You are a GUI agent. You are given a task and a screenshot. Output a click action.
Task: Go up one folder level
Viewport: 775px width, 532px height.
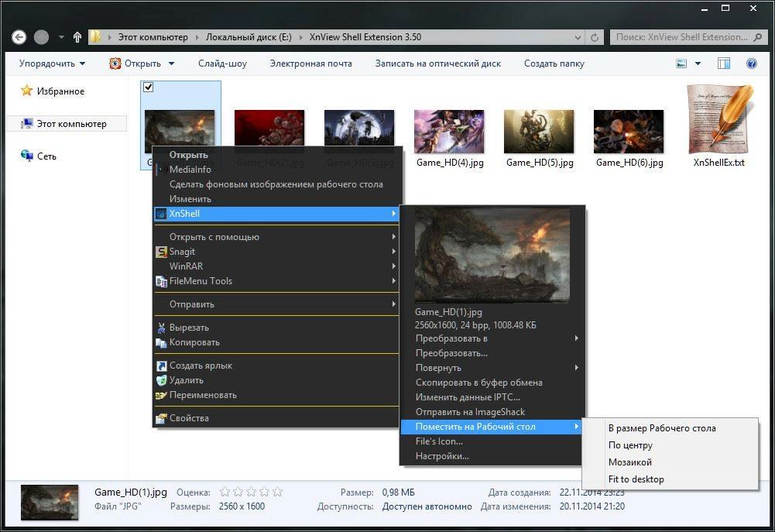click(77, 37)
